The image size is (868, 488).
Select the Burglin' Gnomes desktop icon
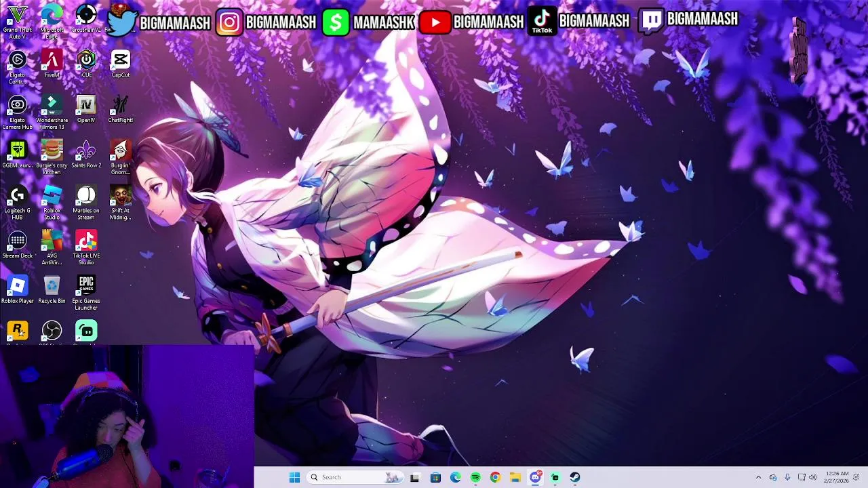coord(120,157)
